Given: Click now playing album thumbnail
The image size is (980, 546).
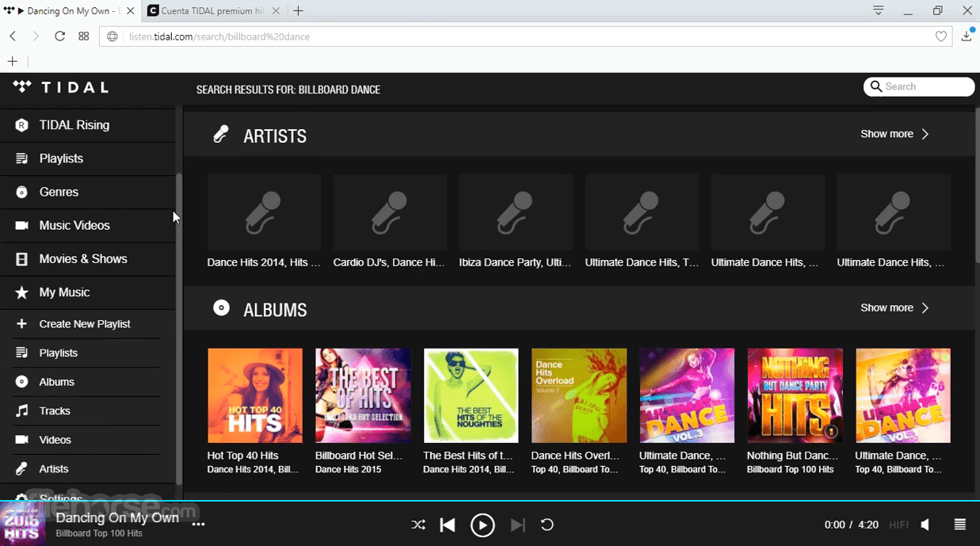Looking at the screenshot, I should point(22,523).
